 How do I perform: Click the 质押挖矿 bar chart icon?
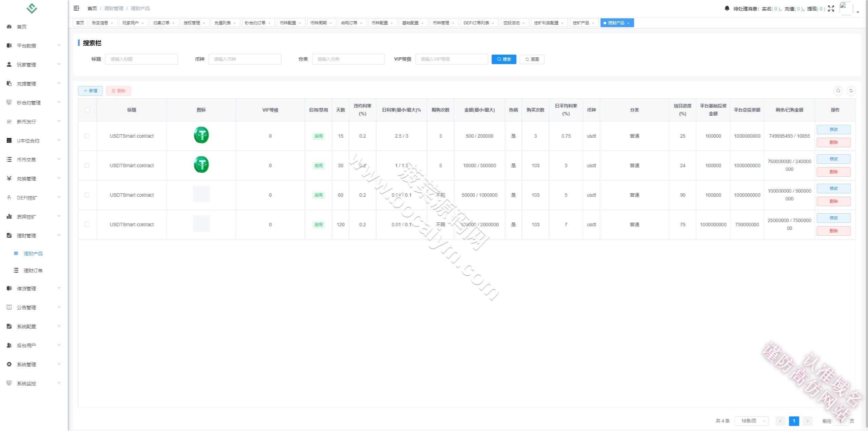(x=9, y=216)
